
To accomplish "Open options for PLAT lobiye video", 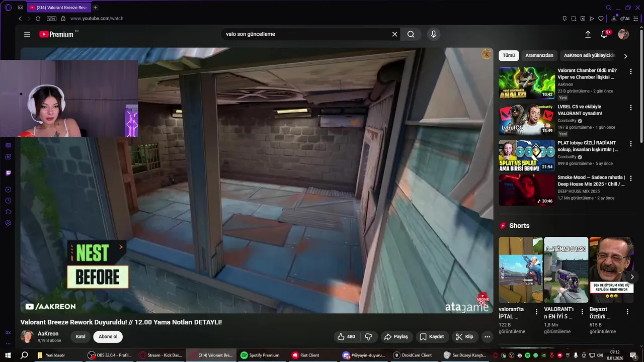I will tap(631, 144).
